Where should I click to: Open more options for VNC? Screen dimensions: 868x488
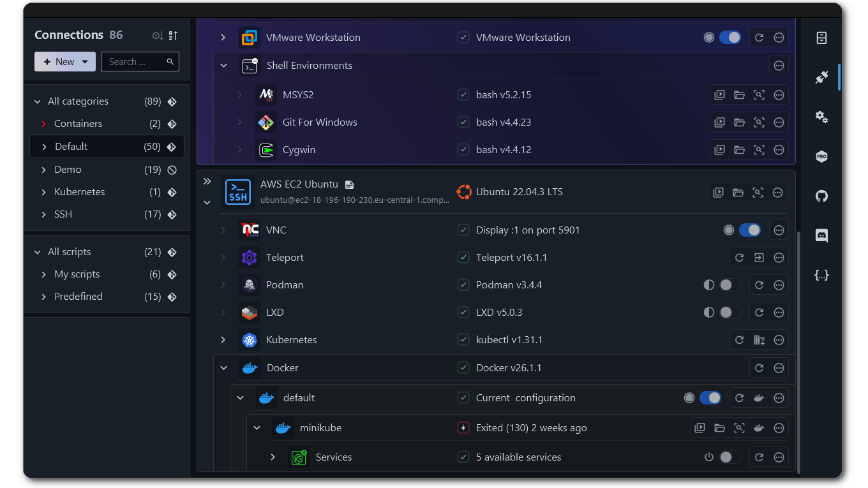779,230
